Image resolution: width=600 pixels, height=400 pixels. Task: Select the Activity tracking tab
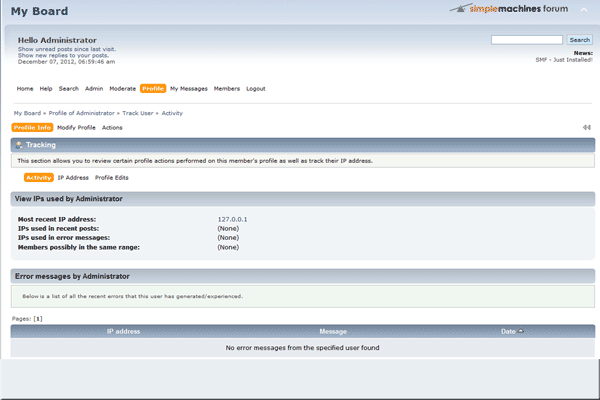click(39, 178)
